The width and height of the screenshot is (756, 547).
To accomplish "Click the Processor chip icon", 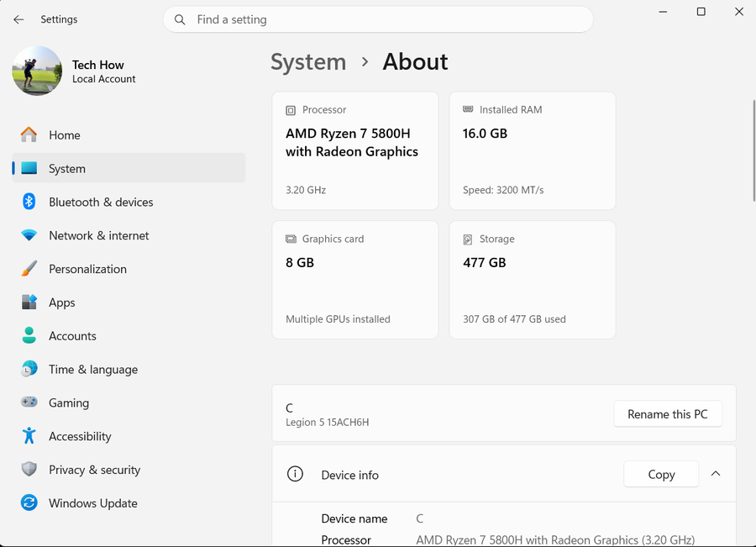I will (x=291, y=110).
